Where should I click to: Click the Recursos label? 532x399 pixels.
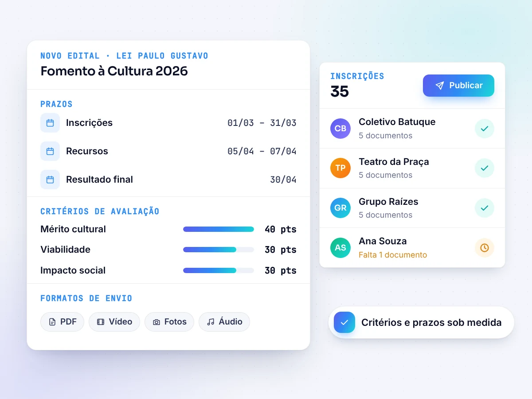[87, 151]
